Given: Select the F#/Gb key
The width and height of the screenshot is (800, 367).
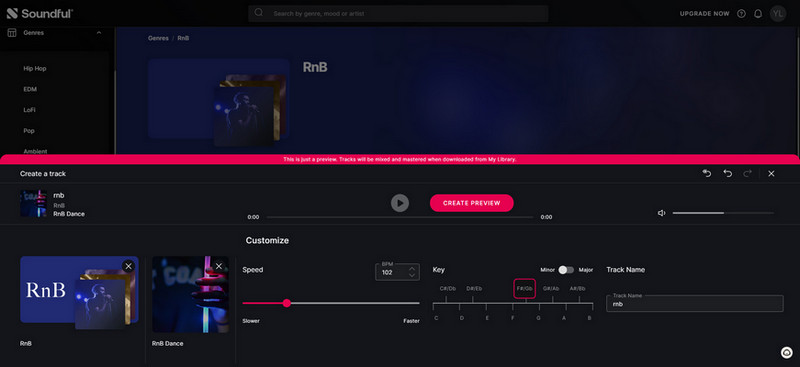Looking at the screenshot, I should 524,288.
